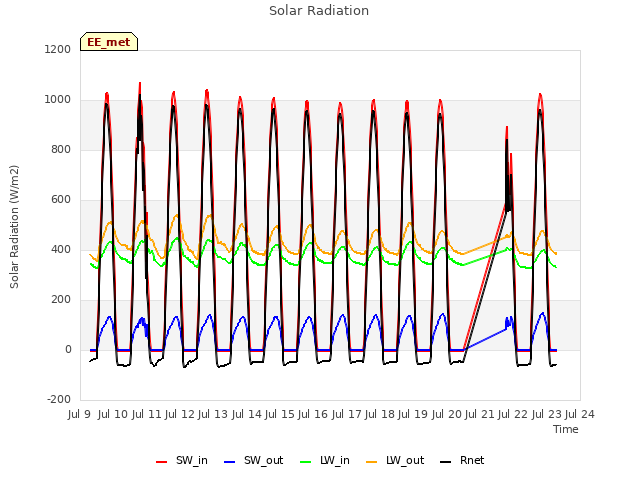
Task: Click the Jul 17 x-axis tick label
Action: click(346, 415)
